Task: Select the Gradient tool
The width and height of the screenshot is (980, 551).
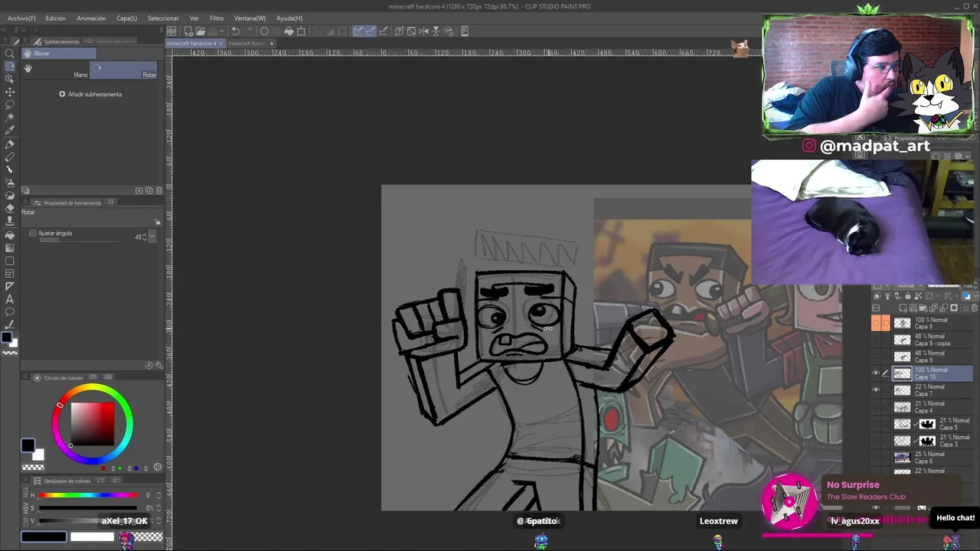Action: pyautogui.click(x=10, y=247)
